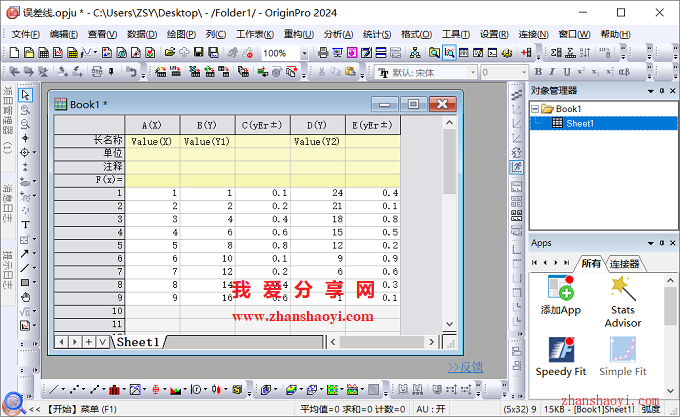Click the A(X) column header
This screenshot has height=417, width=680.
tap(152, 125)
